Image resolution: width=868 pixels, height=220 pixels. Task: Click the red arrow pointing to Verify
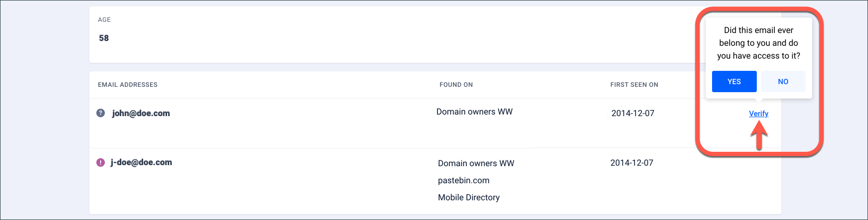[x=759, y=135]
